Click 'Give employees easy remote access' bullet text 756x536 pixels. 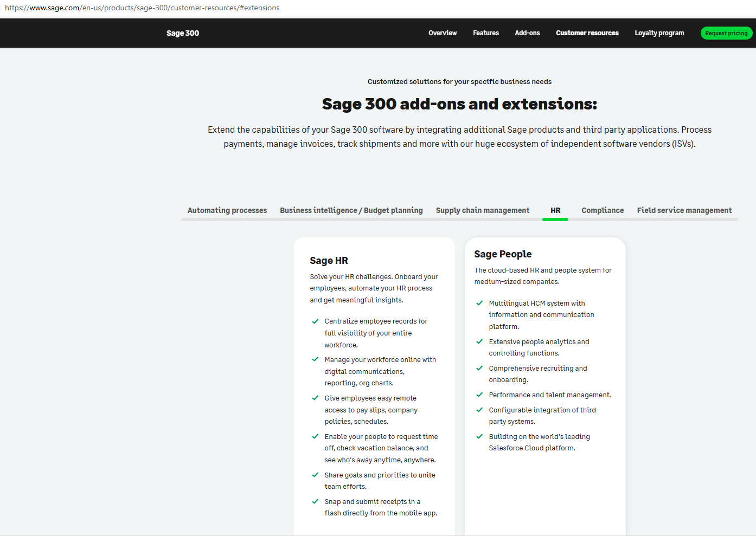click(x=371, y=410)
